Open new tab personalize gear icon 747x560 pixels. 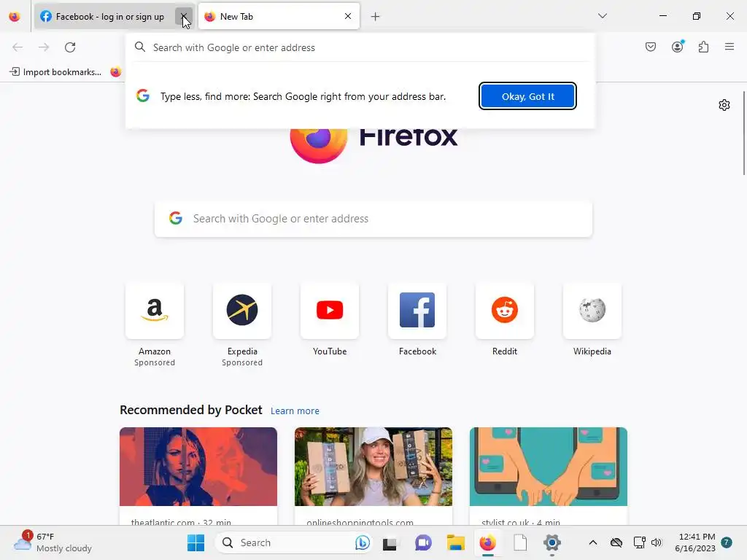pos(724,105)
